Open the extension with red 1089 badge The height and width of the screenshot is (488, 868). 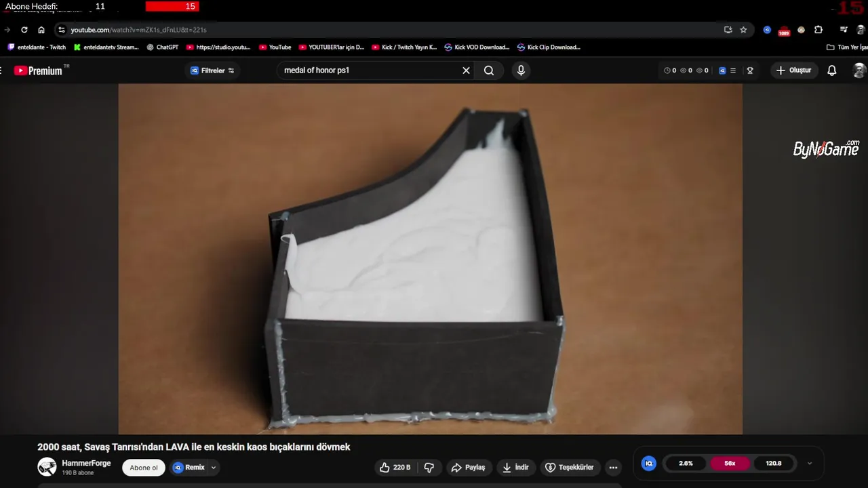784,30
